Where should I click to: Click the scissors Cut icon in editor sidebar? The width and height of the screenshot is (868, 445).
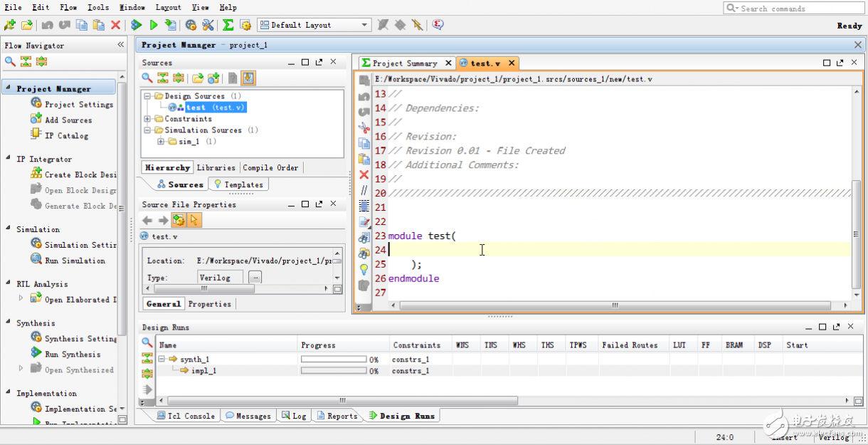pos(364,127)
